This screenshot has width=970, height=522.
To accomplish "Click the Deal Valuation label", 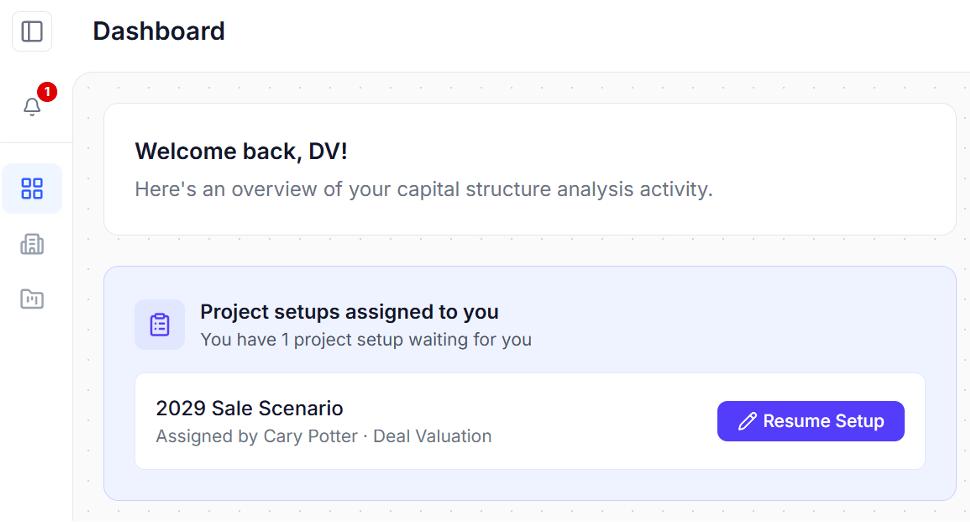I will coord(432,436).
